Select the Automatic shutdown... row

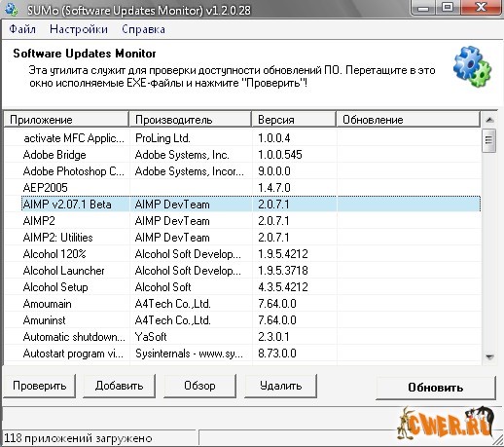(242, 337)
